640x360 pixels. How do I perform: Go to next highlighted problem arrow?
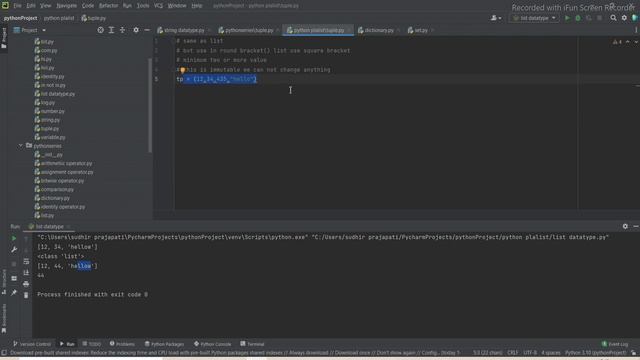(636, 42)
